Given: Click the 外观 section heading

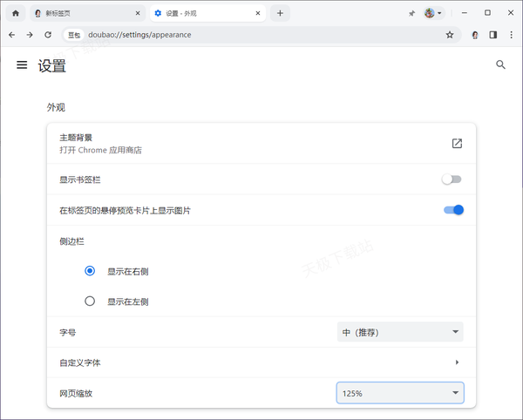Looking at the screenshot, I should pos(56,107).
